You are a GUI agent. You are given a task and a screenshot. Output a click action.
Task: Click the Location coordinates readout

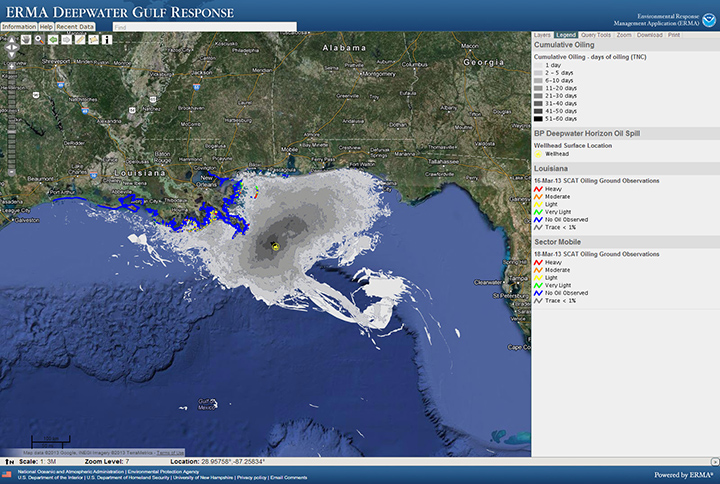(x=217, y=461)
